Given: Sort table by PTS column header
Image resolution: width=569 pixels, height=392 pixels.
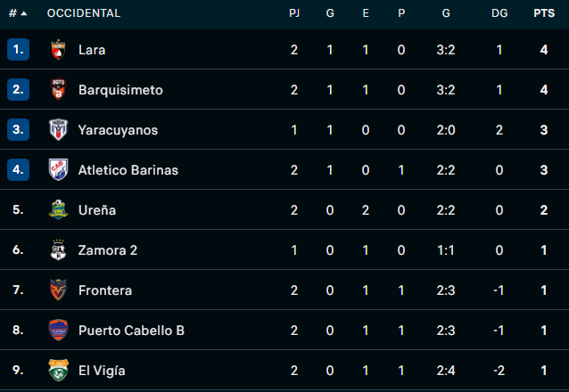Looking at the screenshot, I should pos(543,13).
